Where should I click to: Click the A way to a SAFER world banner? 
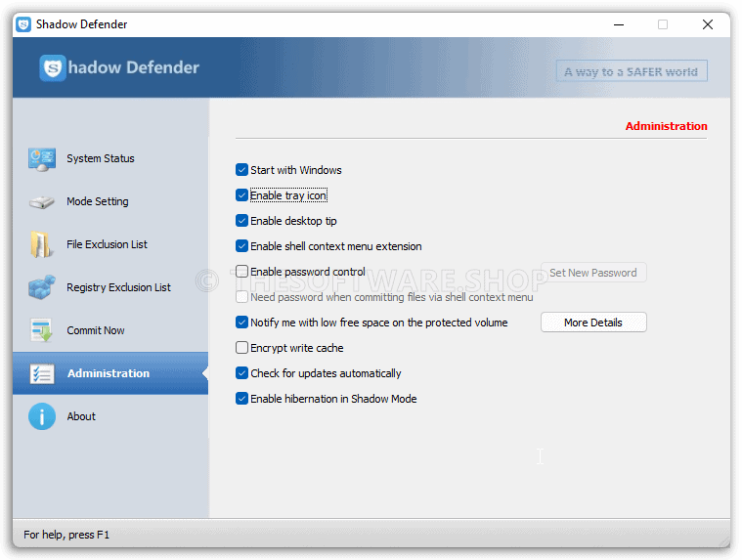pos(632,71)
